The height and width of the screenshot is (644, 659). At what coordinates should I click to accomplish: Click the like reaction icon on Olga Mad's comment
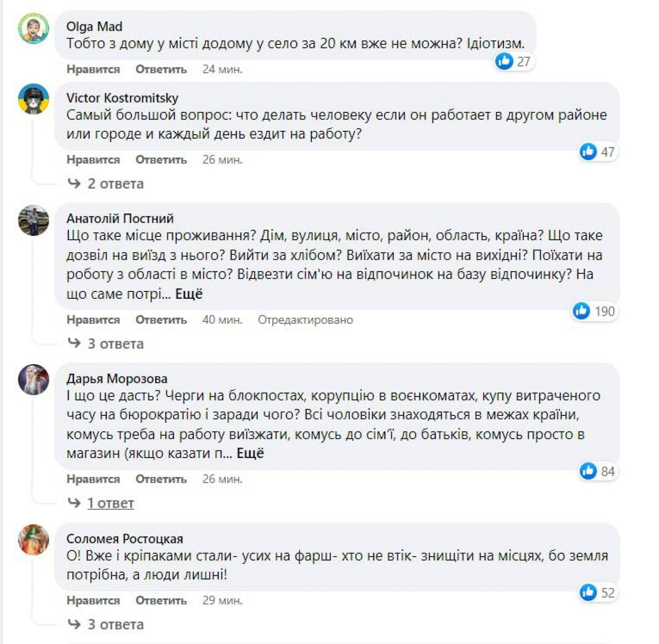tap(504, 61)
